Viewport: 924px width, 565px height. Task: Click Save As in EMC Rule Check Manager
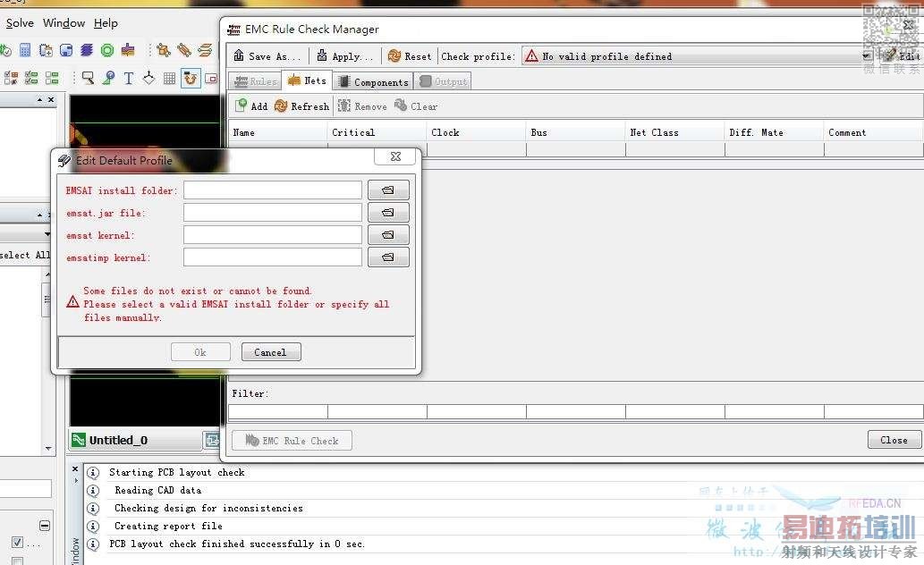267,56
